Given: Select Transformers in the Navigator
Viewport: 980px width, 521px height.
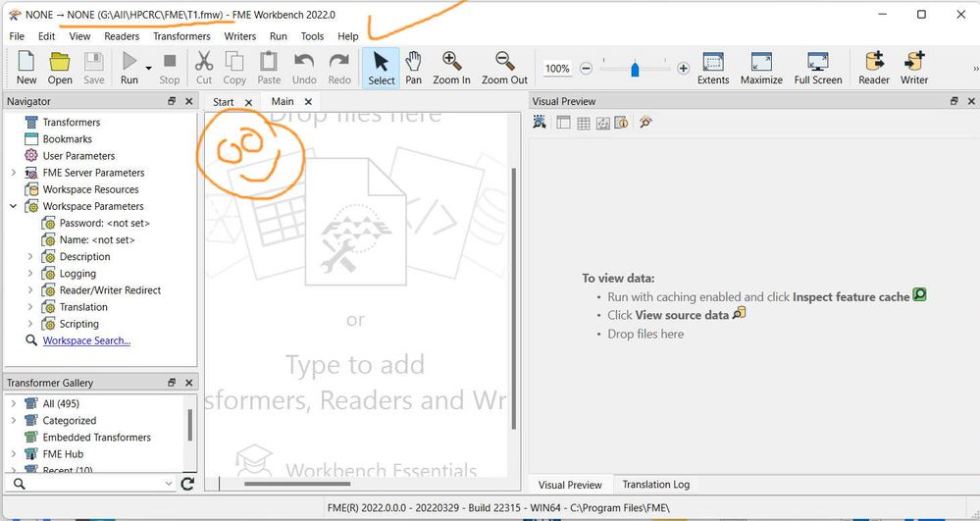Looking at the screenshot, I should point(72,122).
